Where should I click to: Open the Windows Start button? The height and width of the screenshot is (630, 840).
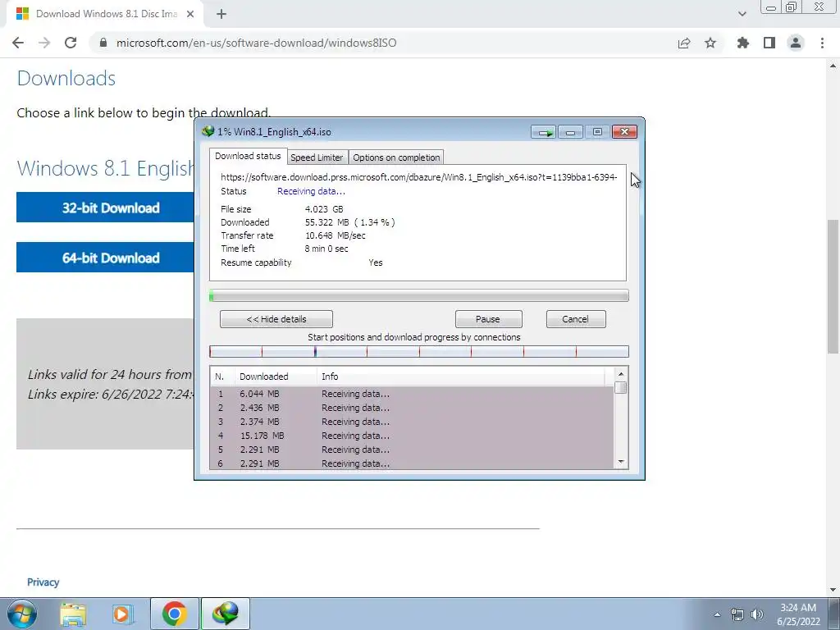click(x=22, y=614)
